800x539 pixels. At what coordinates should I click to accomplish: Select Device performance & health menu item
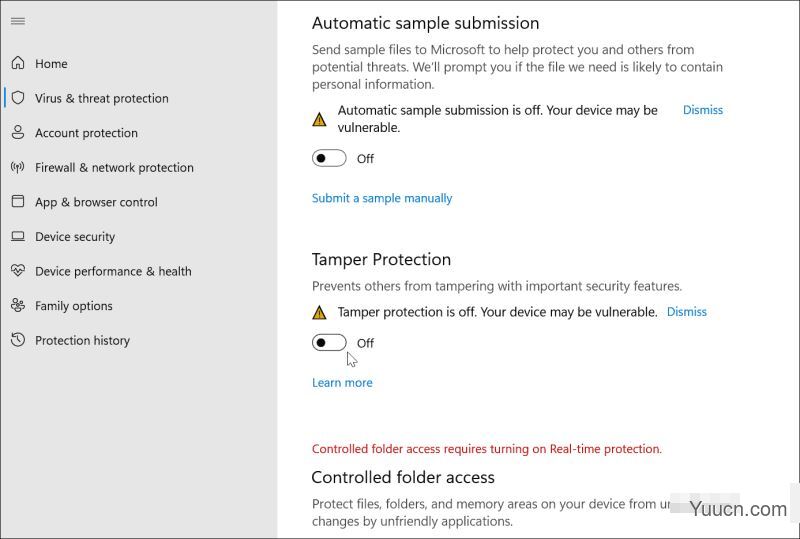113,271
